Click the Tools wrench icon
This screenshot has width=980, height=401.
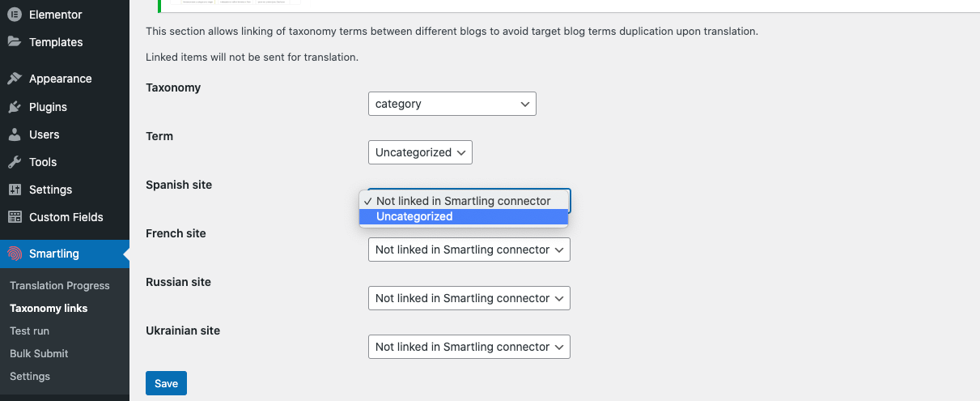click(x=15, y=162)
